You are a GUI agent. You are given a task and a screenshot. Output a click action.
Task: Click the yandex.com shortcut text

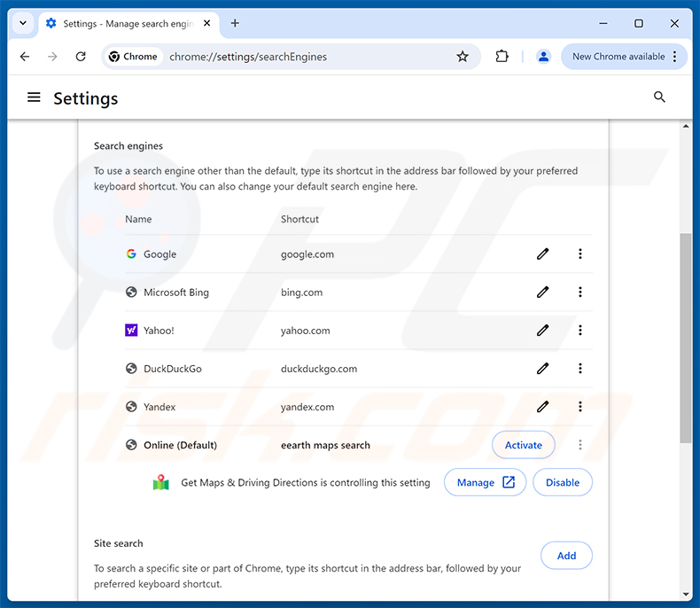307,407
